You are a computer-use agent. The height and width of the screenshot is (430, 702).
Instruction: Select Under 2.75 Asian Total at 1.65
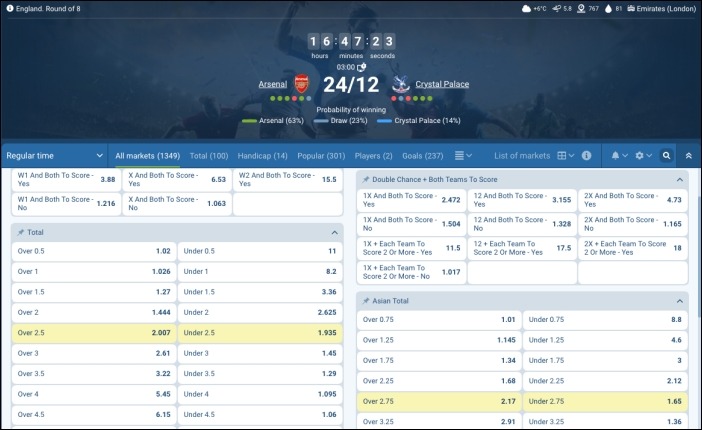click(x=605, y=401)
